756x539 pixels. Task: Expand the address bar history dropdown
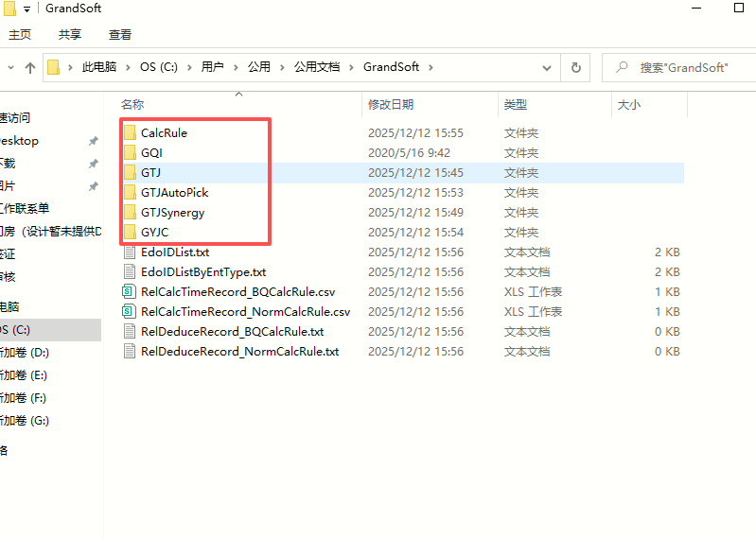point(547,68)
